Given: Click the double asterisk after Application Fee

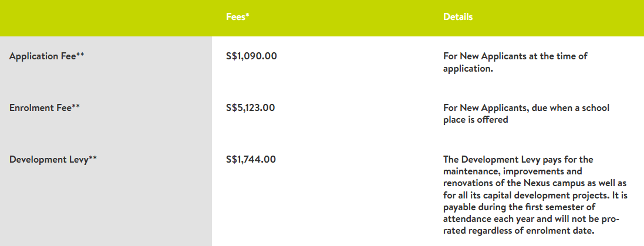Looking at the screenshot, I should pos(80,55).
